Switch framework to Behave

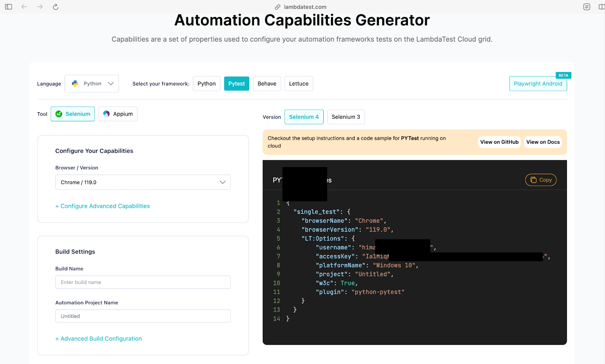tap(267, 84)
